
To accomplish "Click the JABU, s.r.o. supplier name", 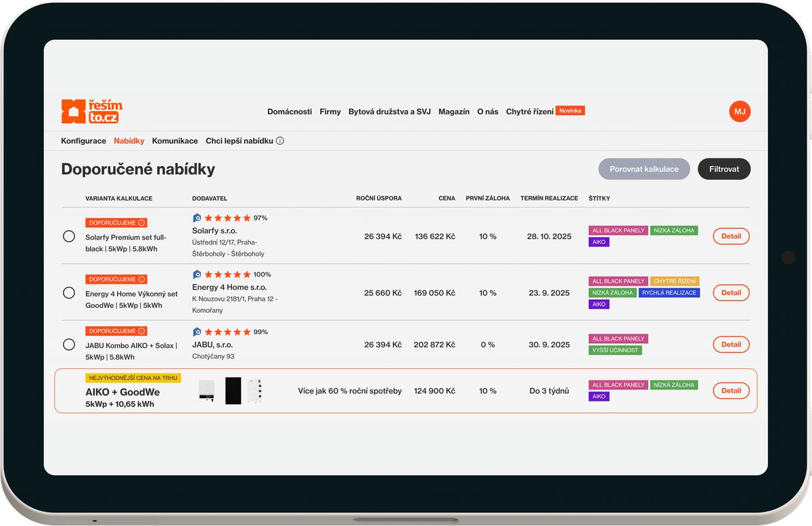I will [x=213, y=345].
